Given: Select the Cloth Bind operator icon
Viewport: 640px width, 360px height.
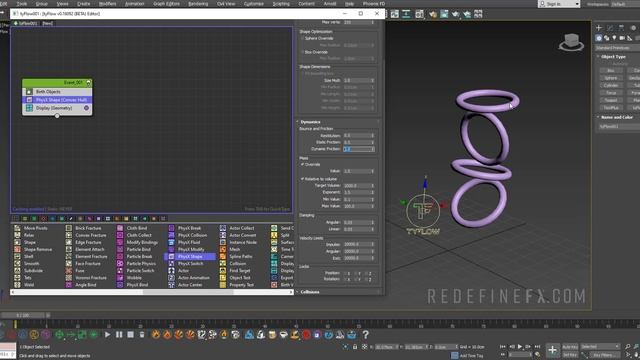Looking at the screenshot, I should [x=120, y=228].
